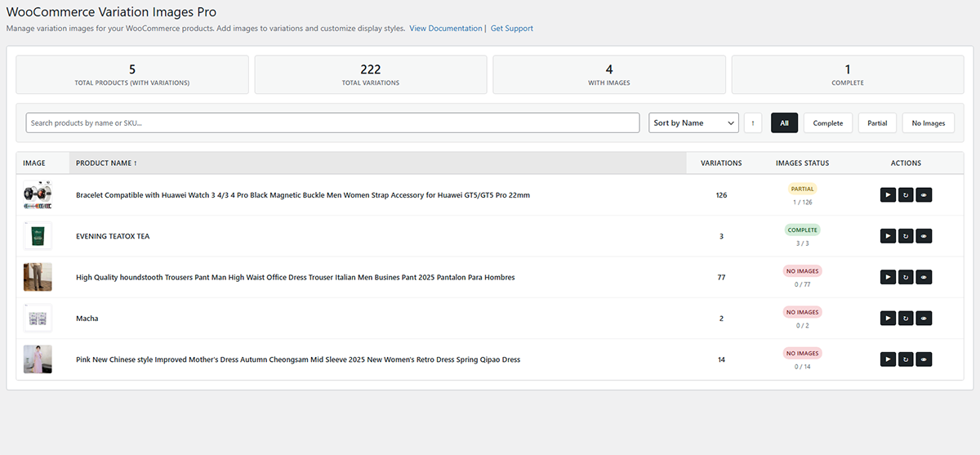Click play icon for Macha row
The height and width of the screenshot is (455, 980).
pyautogui.click(x=888, y=318)
